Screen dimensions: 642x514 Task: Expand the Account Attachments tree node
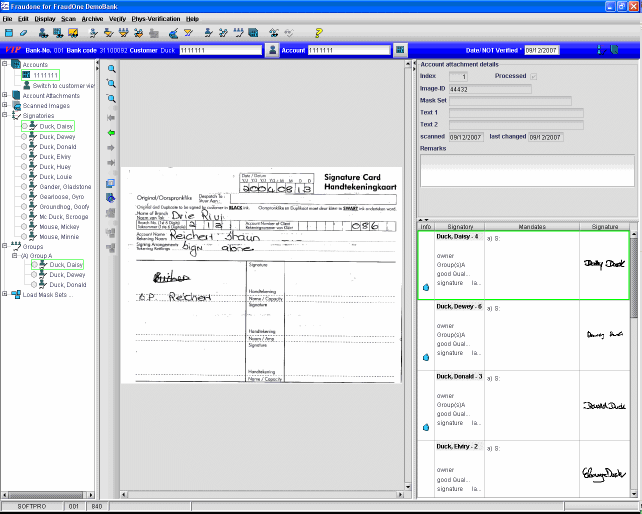pos(5,96)
